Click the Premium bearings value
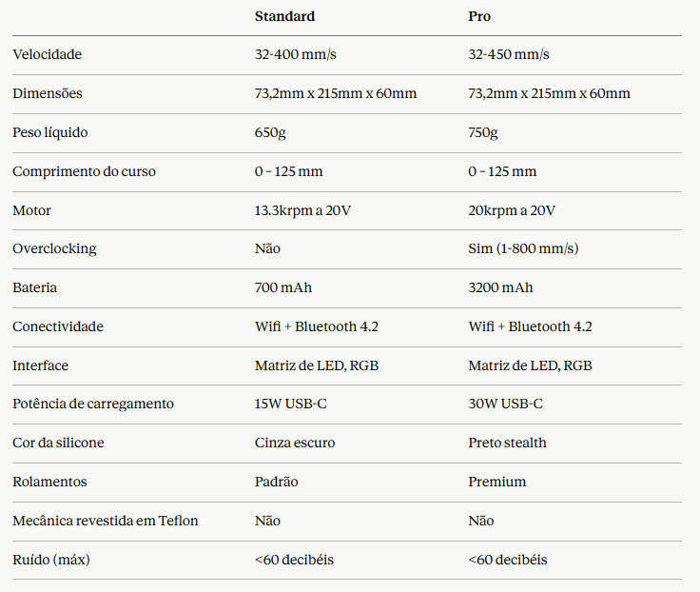This screenshot has height=592, width=700. pyautogui.click(x=496, y=482)
